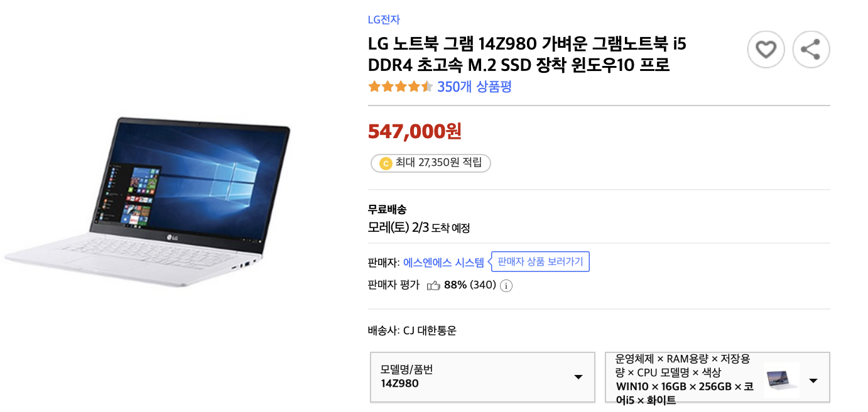Click the 88% (340) seller rating text
Viewport: 868px width, 412px height.
pyautogui.click(x=470, y=285)
